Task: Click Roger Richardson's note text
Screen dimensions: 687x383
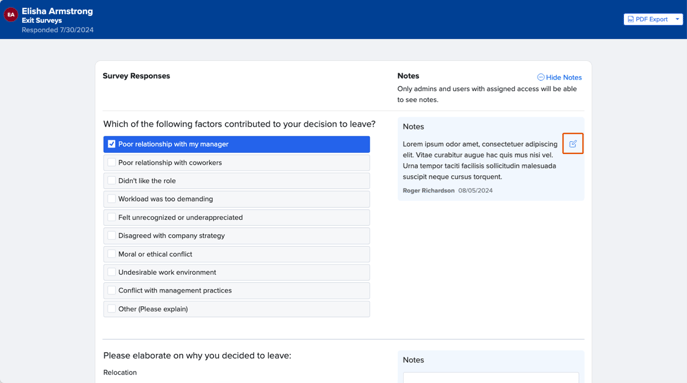Action: click(x=480, y=160)
